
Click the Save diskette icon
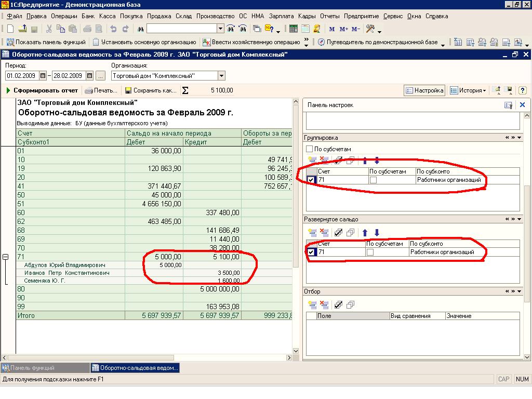34,29
